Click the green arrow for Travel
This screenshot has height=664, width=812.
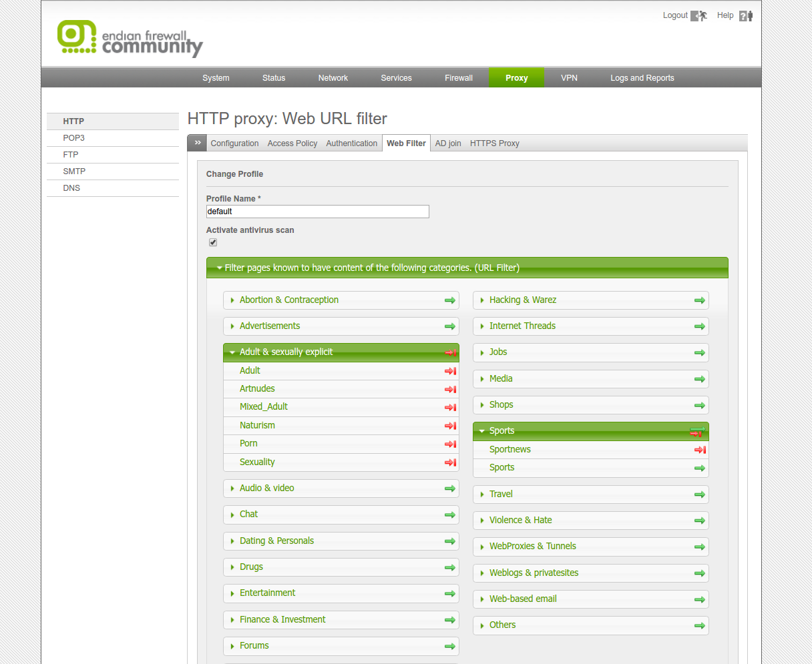pos(700,494)
